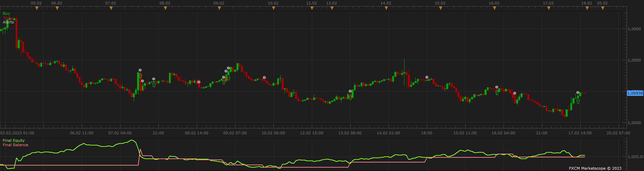644x171 pixels.
Task: Select the 08.02 day marker
Action: [165, 8]
